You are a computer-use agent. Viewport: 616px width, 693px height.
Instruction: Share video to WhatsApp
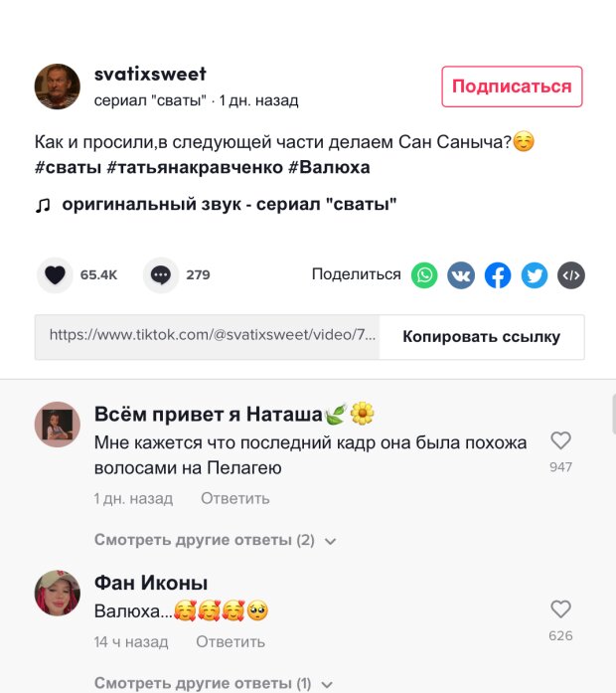pos(424,275)
